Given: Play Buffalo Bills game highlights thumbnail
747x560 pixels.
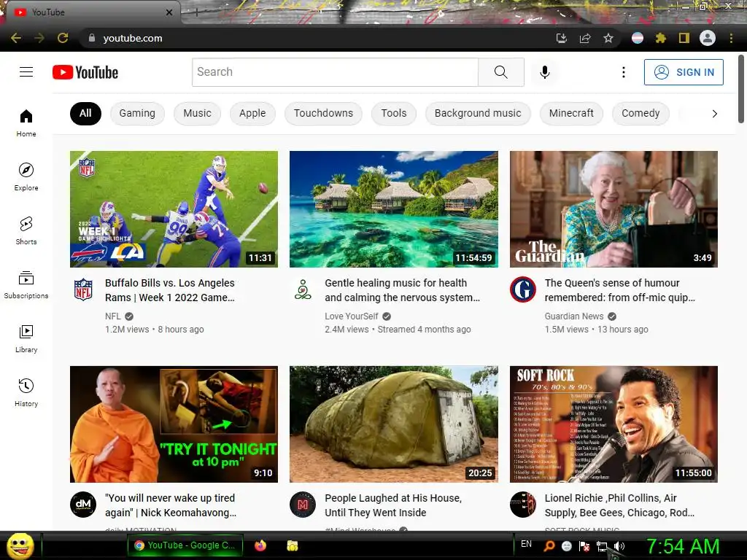Looking at the screenshot, I should pyautogui.click(x=174, y=209).
